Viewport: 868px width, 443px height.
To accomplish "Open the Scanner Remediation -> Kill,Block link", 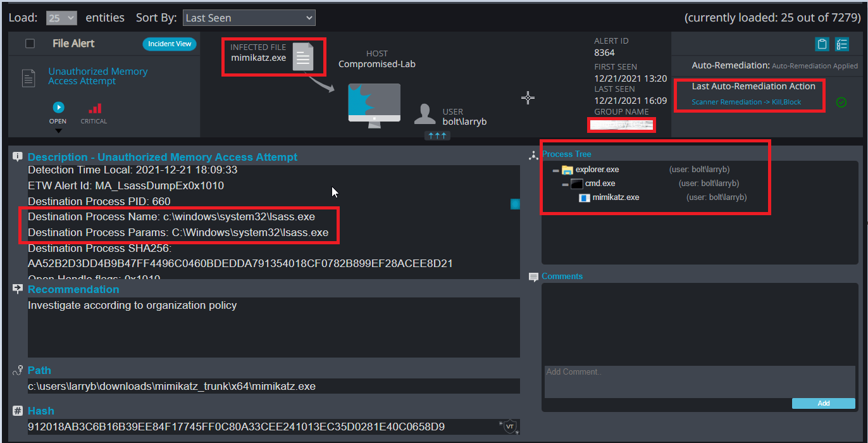I will coord(746,102).
